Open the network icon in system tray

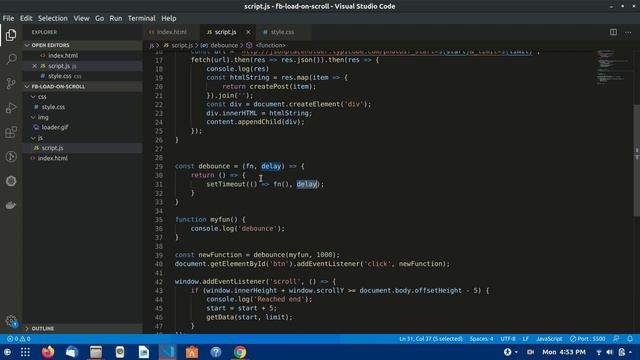coord(599,352)
